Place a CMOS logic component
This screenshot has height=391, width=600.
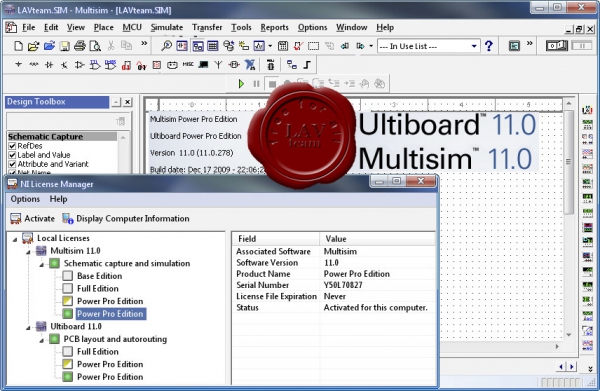coord(111,65)
